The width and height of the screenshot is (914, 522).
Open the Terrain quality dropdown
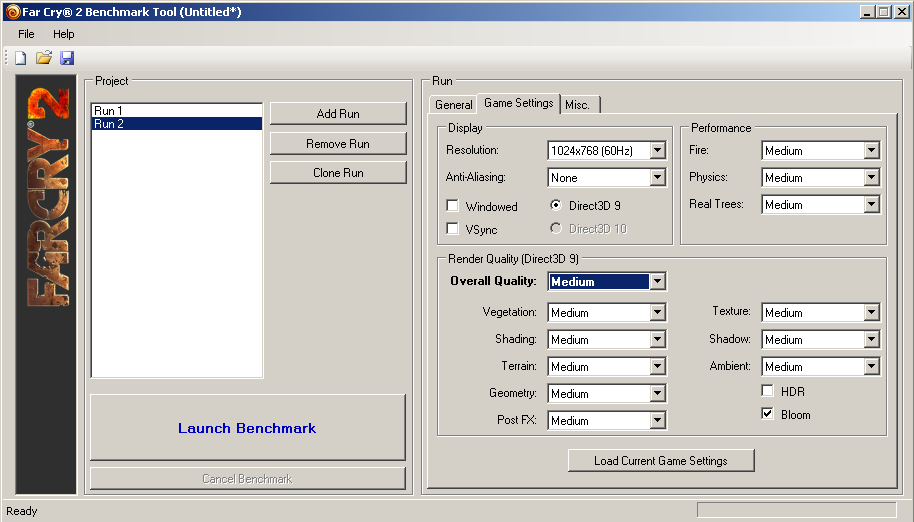(607, 366)
